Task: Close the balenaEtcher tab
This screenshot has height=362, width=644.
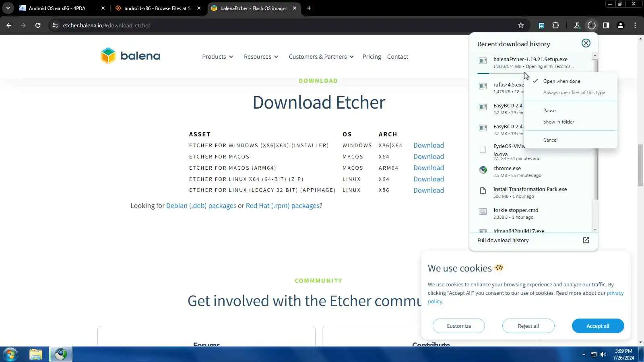Action: click(295, 8)
